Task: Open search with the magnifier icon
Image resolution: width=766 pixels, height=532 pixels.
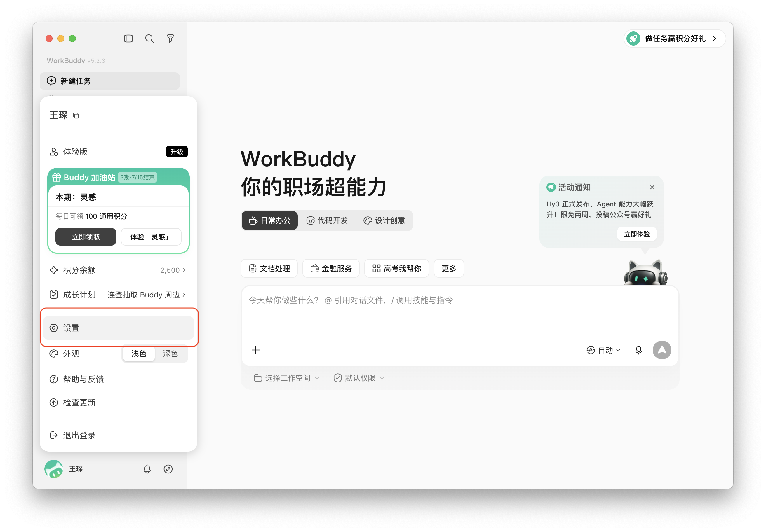Action: pos(149,39)
